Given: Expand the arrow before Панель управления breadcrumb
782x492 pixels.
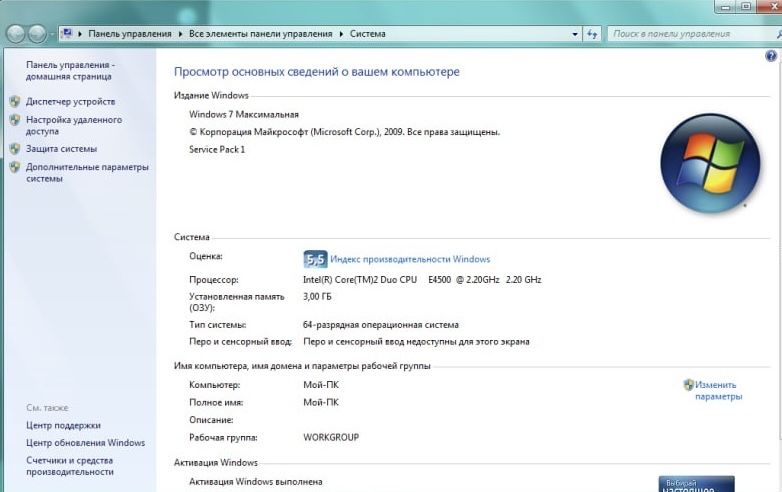Looking at the screenshot, I should click(x=80, y=34).
